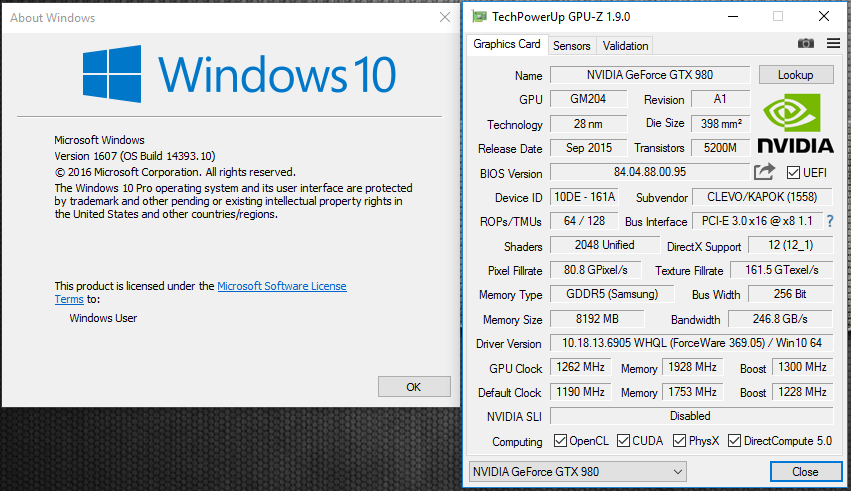Switch to the Sensors tab

(571, 46)
